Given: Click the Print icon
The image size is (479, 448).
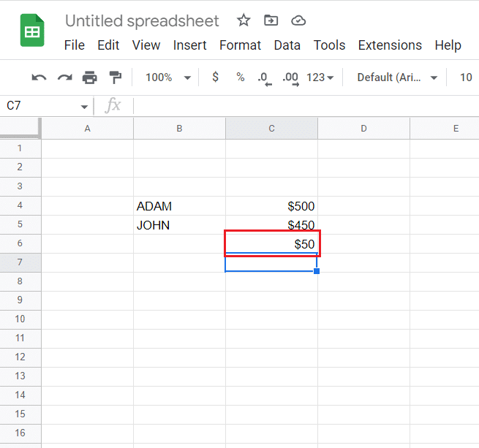Looking at the screenshot, I should [89, 77].
